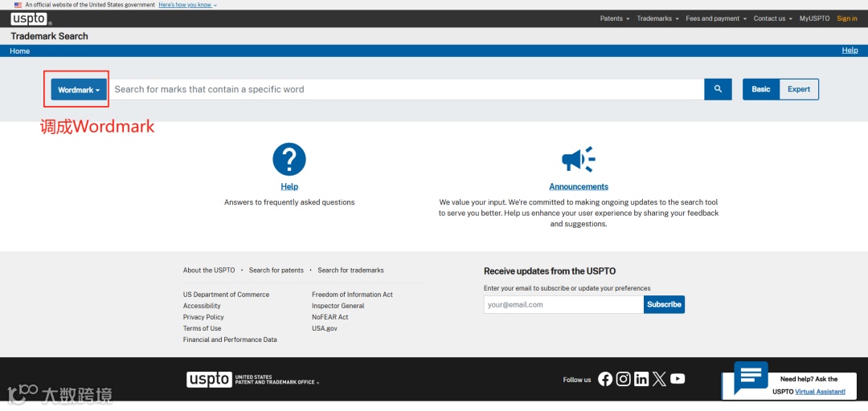
Task: Click About the USPTO footer link
Action: coord(209,270)
